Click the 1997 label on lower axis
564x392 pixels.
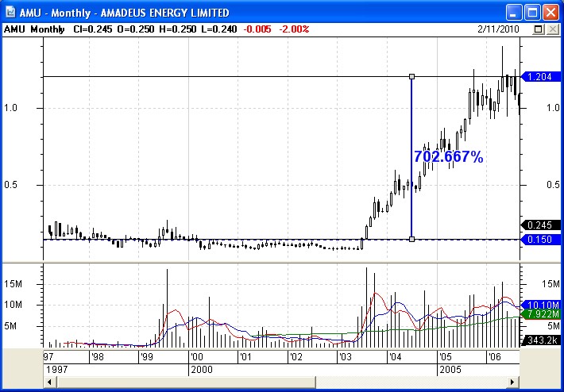pos(56,370)
